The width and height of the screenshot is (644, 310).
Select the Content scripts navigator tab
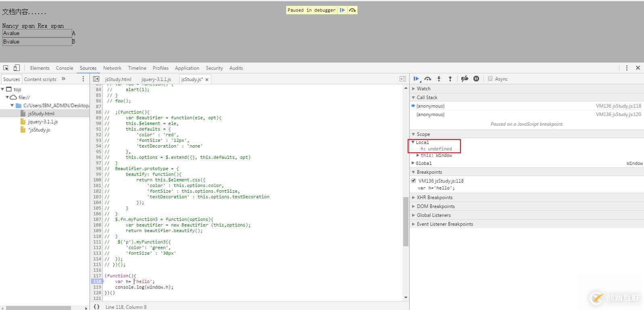pyautogui.click(x=40, y=79)
